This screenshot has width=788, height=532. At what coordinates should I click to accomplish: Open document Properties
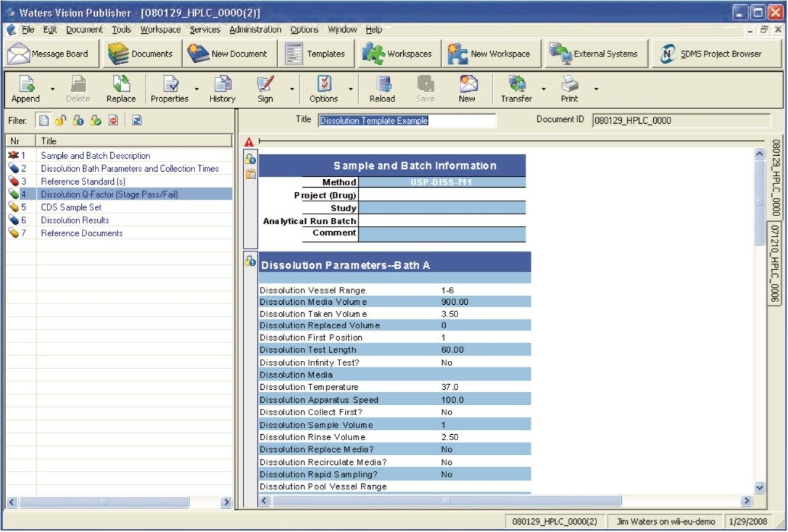coord(169,89)
